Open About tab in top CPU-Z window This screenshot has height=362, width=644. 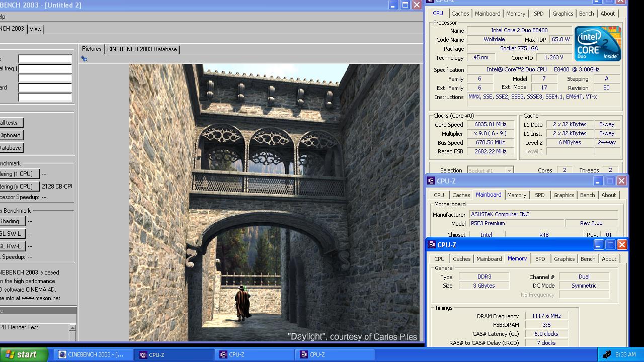[607, 14]
